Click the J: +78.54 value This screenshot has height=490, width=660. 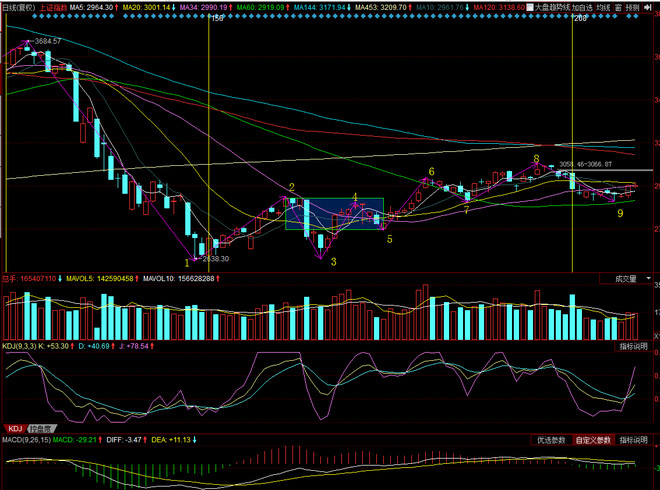[136, 346]
